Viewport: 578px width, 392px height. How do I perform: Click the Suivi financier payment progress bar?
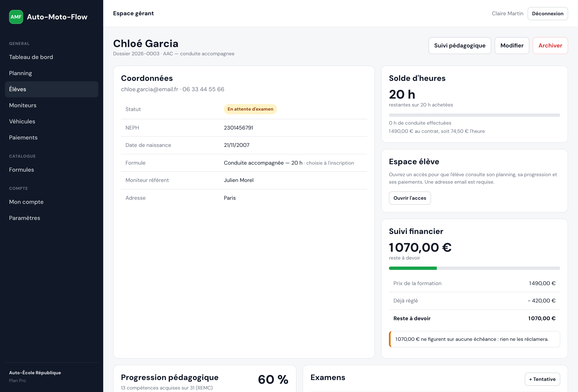(x=474, y=268)
